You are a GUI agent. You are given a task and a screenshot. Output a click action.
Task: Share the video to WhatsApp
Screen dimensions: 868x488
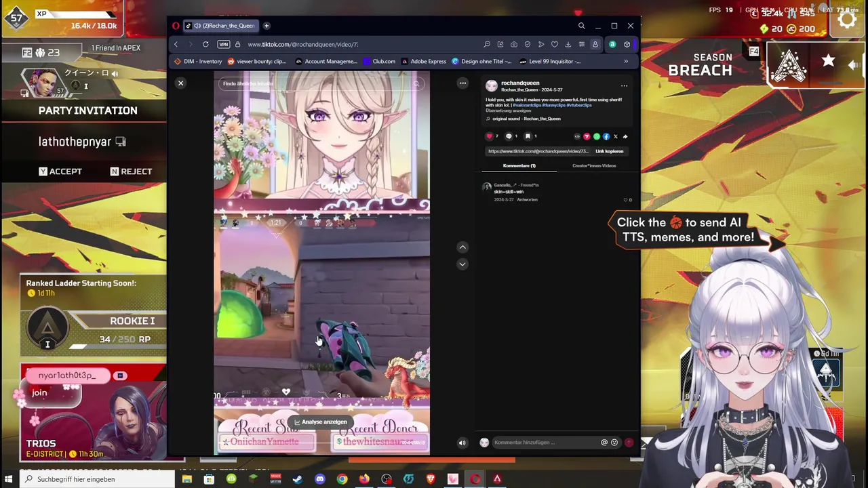(597, 136)
